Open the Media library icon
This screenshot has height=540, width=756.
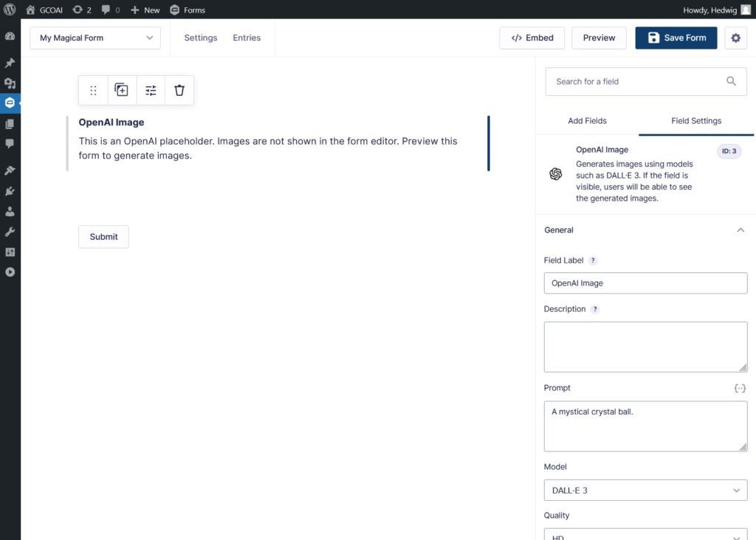tap(10, 83)
